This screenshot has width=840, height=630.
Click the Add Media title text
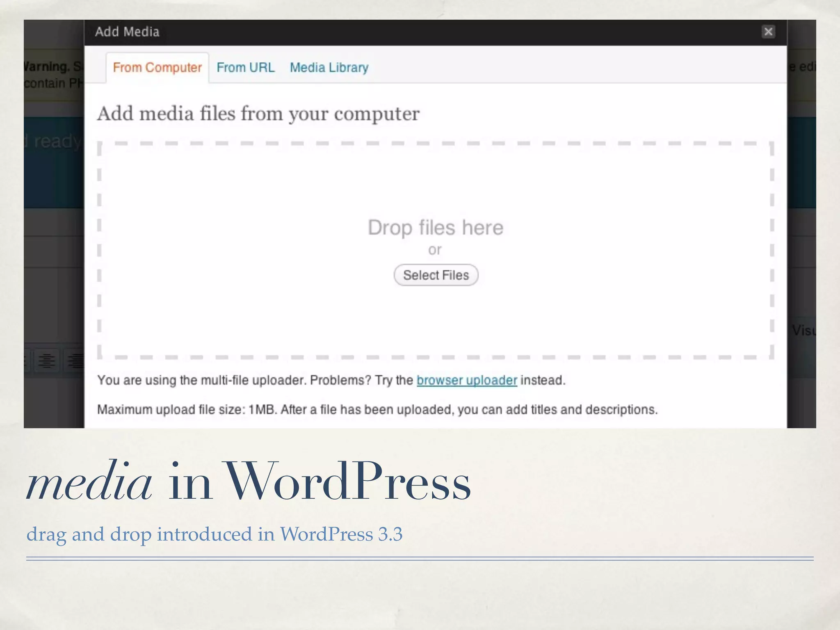point(127,32)
